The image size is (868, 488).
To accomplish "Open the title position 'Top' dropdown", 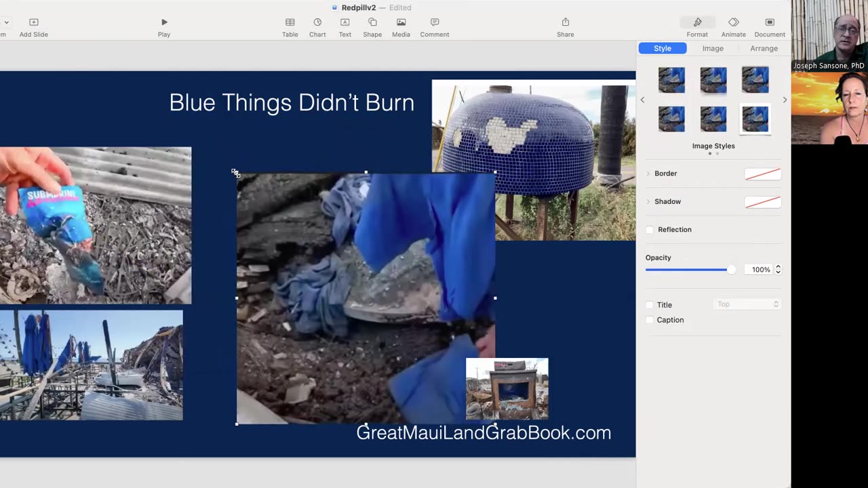I will point(747,304).
